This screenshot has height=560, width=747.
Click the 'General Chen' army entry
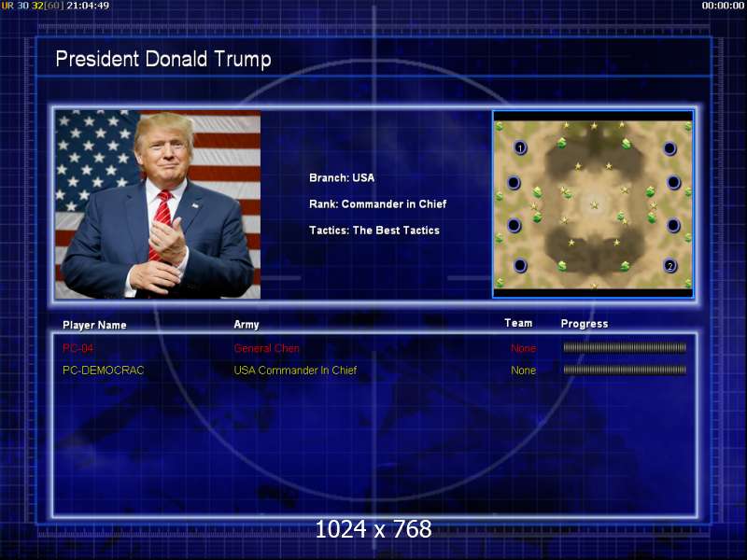pyautogui.click(x=266, y=348)
